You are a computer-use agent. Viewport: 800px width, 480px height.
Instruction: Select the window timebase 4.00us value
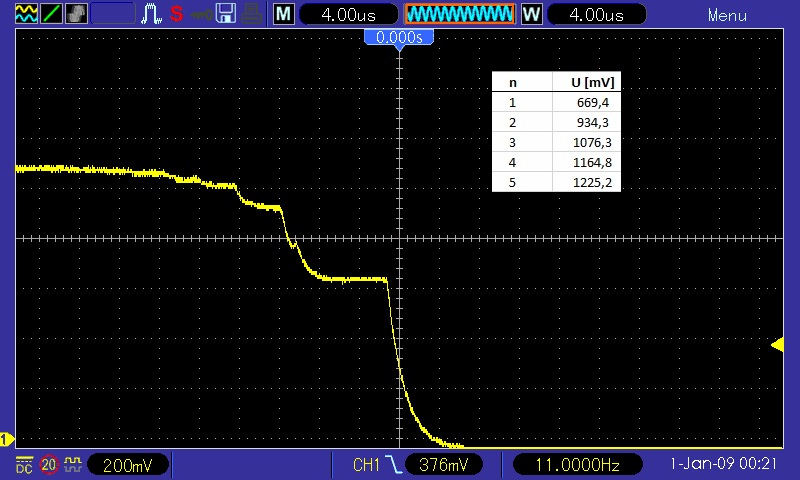point(596,14)
